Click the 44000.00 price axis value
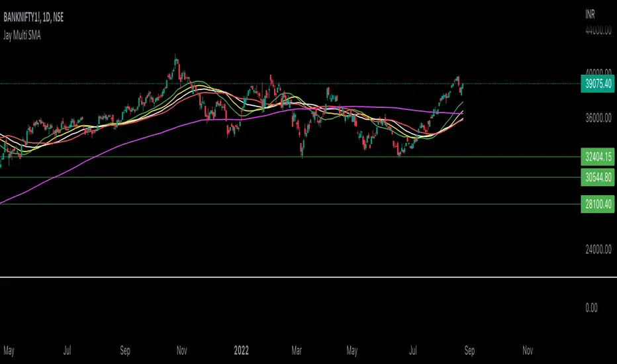 click(598, 30)
